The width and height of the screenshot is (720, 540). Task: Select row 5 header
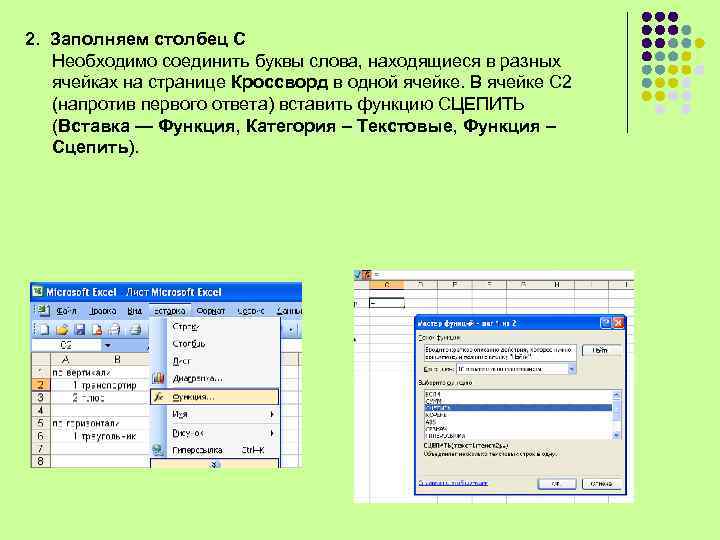point(40,423)
